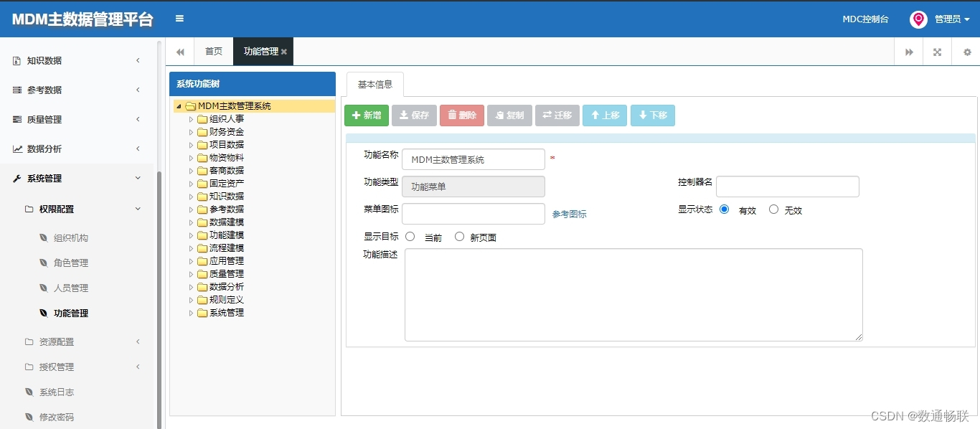Switch to the 首页 tab
The height and width of the screenshot is (429, 980).
click(214, 52)
